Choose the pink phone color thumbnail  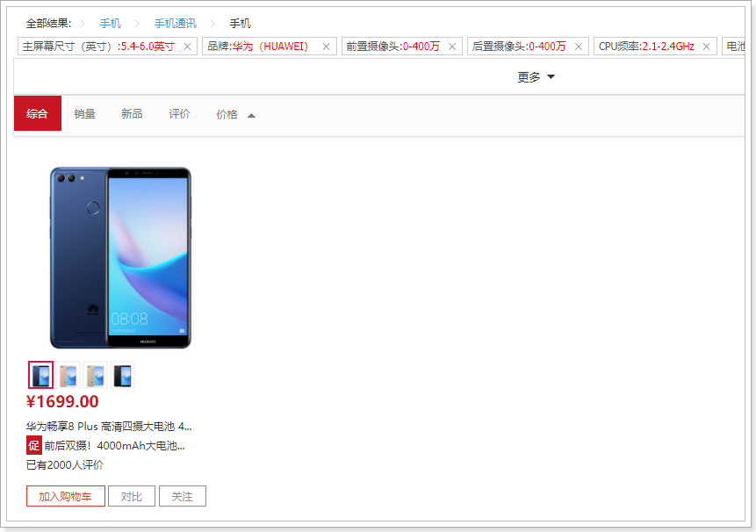(68, 376)
